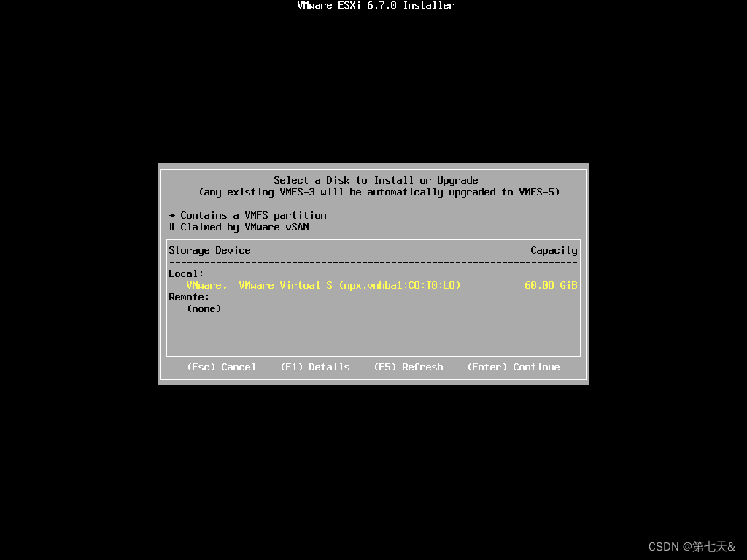
Task: Select the VMware Virtual S mpx.vmhba1 disk
Action: click(373, 285)
